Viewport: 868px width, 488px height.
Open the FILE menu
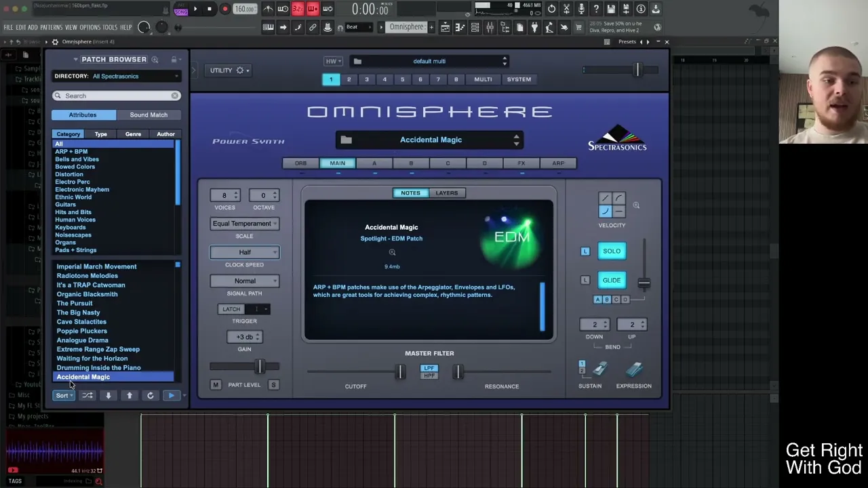(8, 27)
